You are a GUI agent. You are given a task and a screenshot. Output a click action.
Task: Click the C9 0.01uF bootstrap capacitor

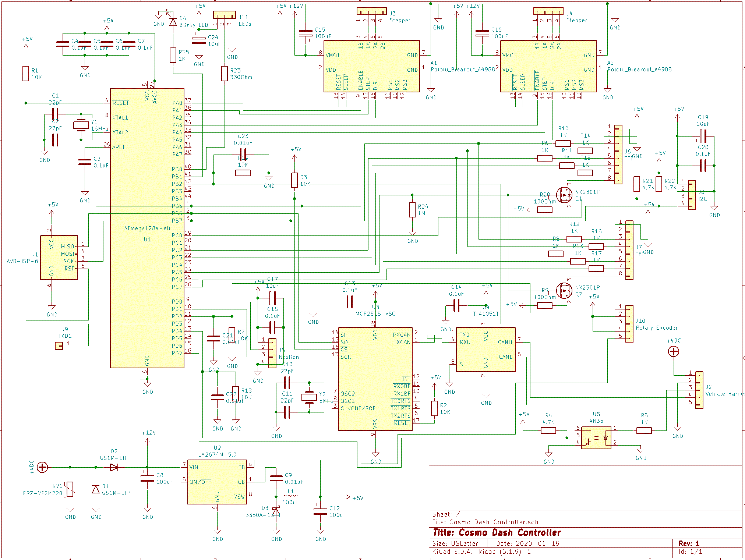(x=276, y=478)
